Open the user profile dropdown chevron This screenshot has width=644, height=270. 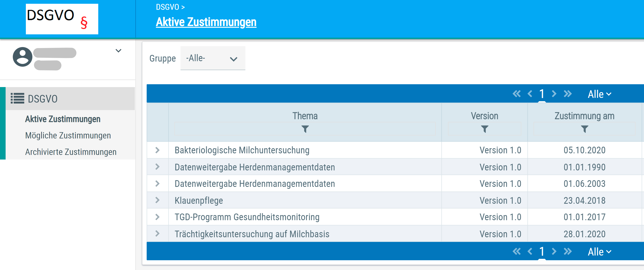118,51
